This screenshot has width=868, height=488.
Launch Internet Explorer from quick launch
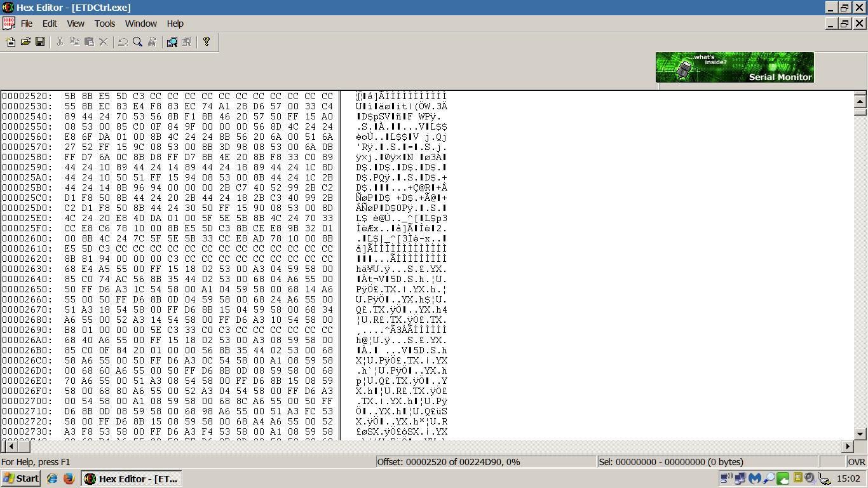[x=52, y=478]
